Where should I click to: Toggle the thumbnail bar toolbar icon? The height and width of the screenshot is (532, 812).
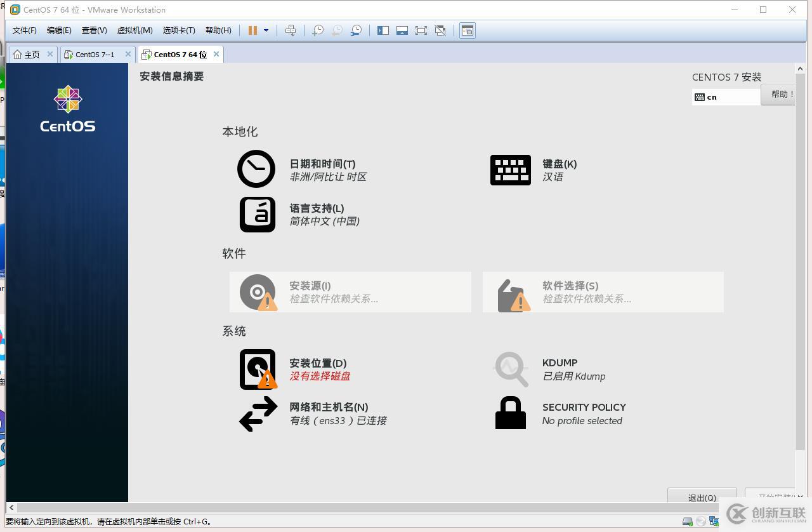(402, 30)
